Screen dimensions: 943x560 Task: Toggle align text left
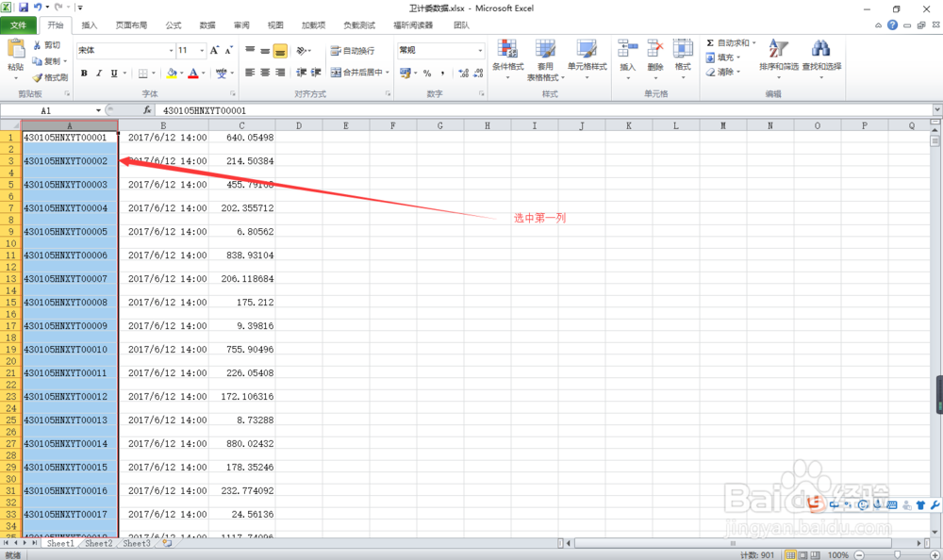(250, 73)
